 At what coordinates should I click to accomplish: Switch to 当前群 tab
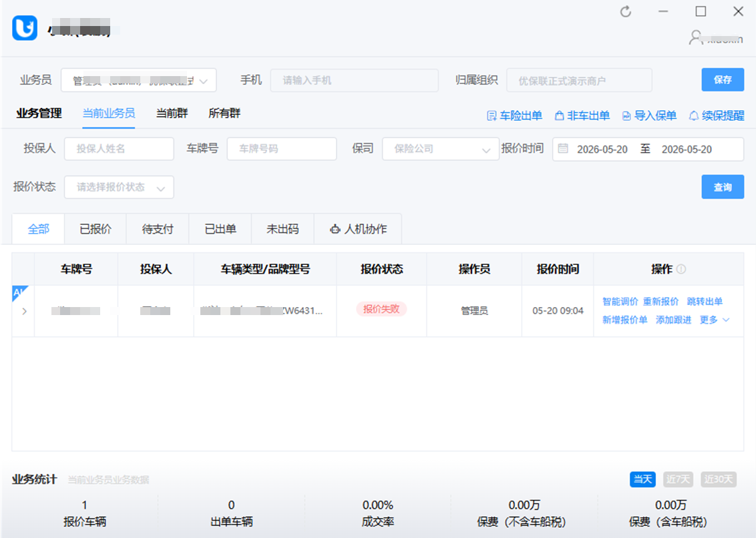(x=172, y=113)
